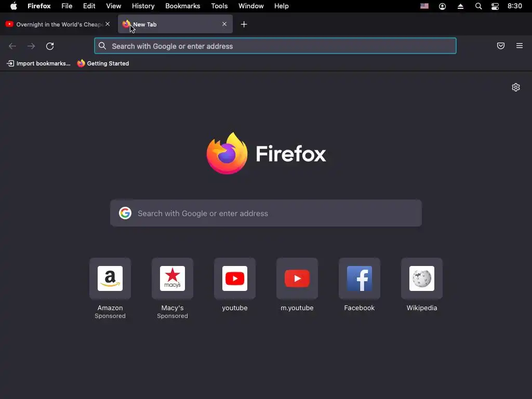Open the Edit menu
Image resolution: width=532 pixels, height=399 pixels.
point(89,6)
